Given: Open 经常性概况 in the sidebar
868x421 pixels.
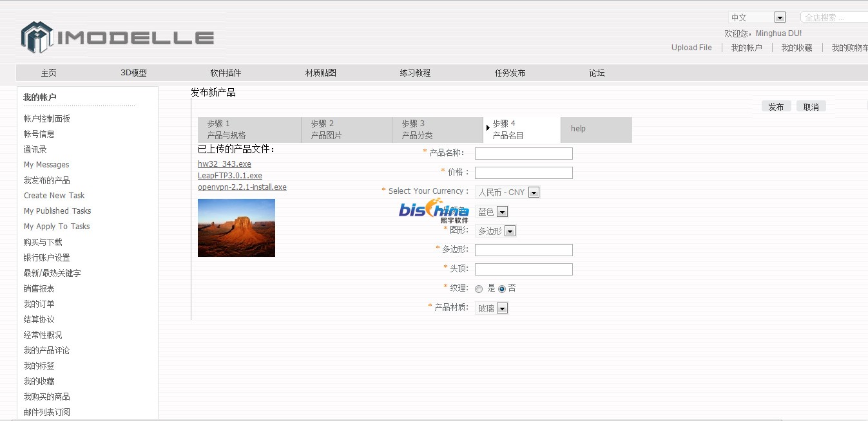Looking at the screenshot, I should click(x=43, y=335).
